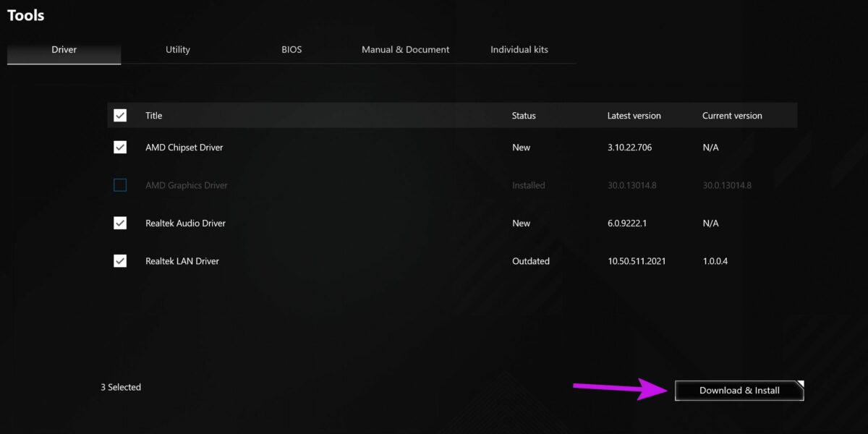Toggle the select-all checkbox in header
This screenshot has width=868, height=434.
[x=120, y=116]
